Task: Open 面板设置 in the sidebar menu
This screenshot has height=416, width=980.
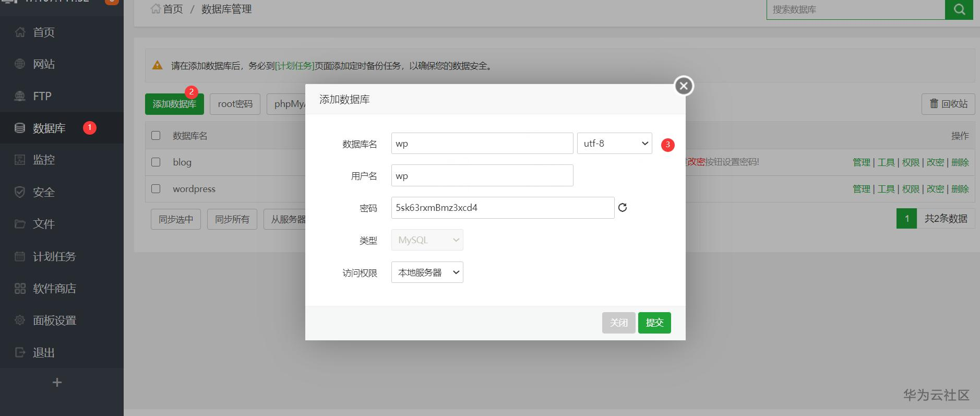Action: 54,320
